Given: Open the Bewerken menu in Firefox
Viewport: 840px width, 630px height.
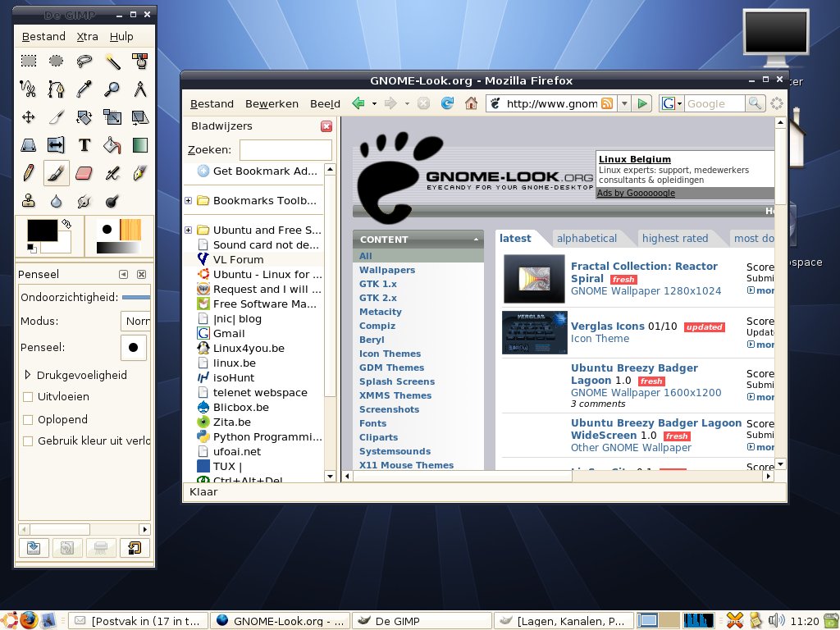Looking at the screenshot, I should [x=272, y=104].
